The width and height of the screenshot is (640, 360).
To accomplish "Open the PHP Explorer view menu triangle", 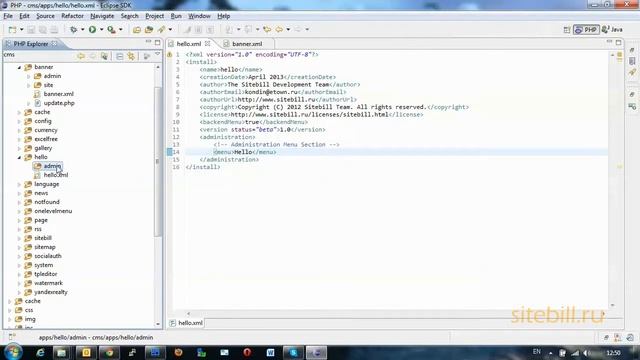I will (x=158, y=55).
